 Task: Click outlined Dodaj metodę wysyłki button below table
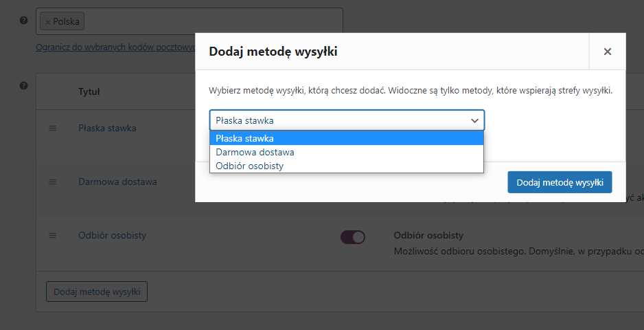click(97, 291)
